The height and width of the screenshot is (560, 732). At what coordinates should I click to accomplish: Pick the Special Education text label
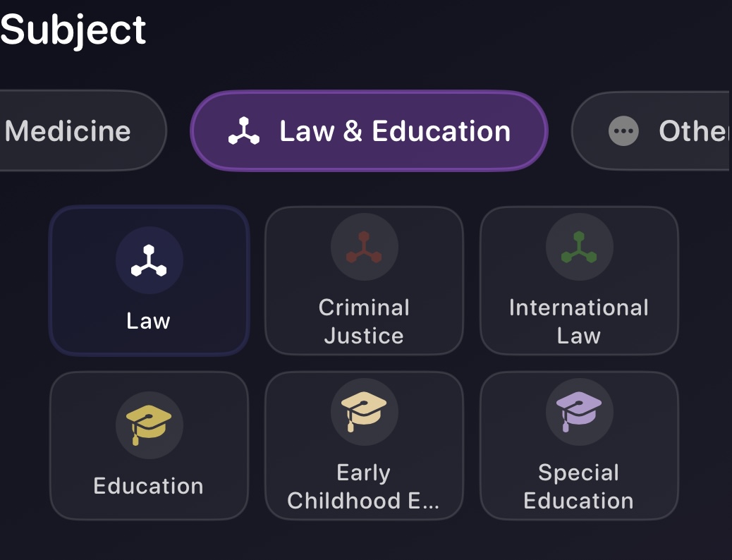click(579, 487)
